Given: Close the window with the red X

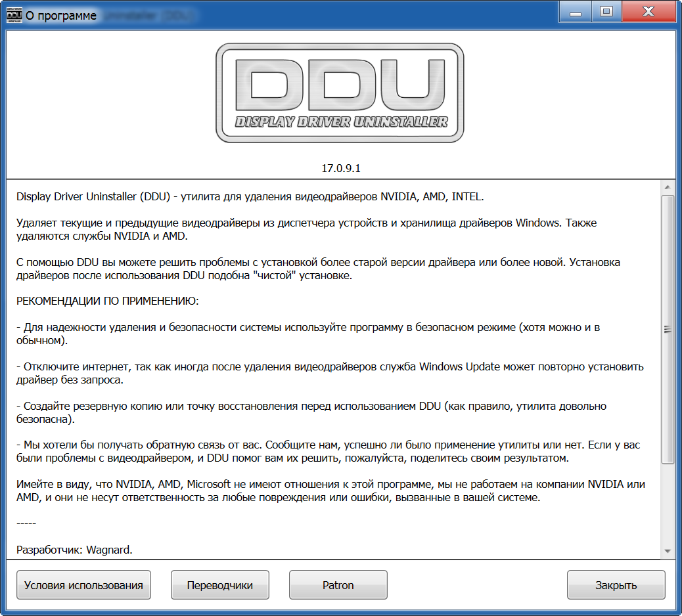Looking at the screenshot, I should coord(648,11).
